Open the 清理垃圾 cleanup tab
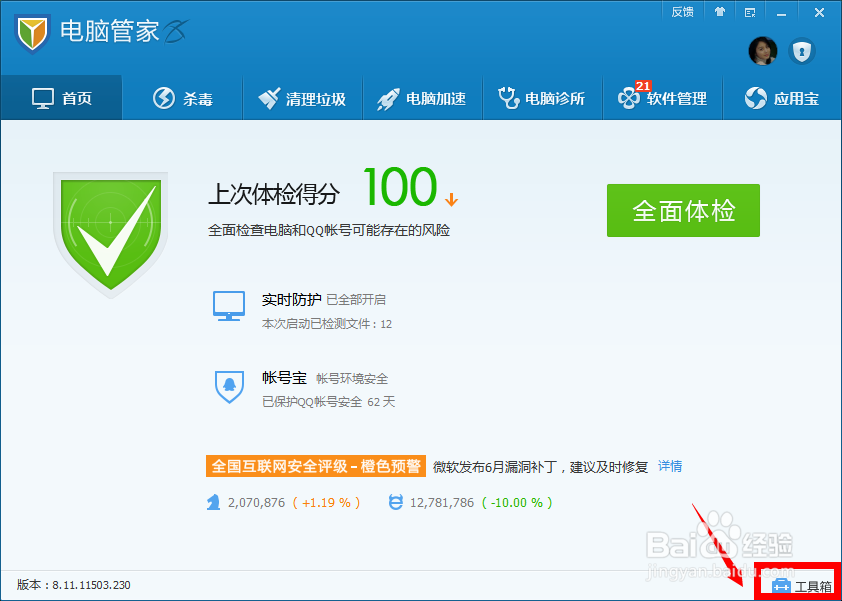The height and width of the screenshot is (601, 842). 302,98
